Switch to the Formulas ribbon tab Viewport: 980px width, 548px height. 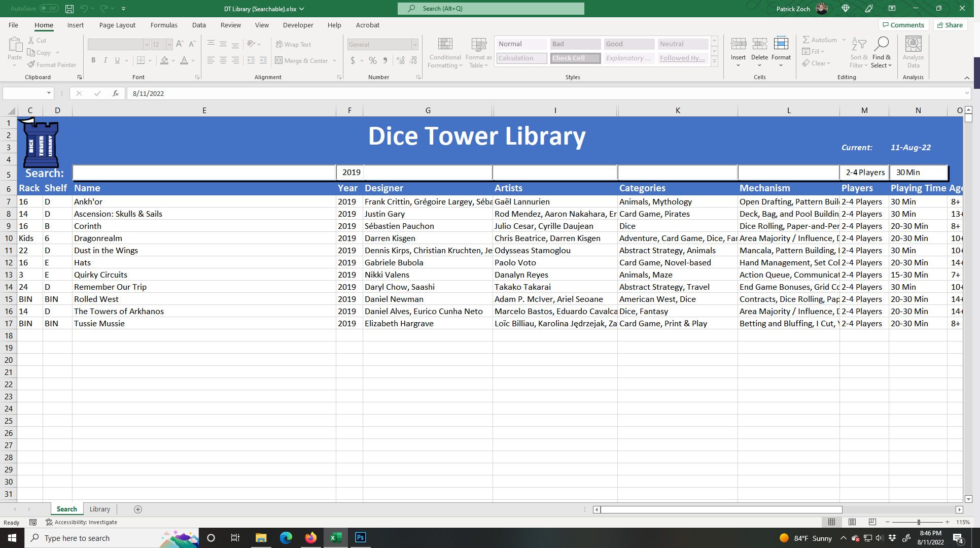(x=163, y=25)
